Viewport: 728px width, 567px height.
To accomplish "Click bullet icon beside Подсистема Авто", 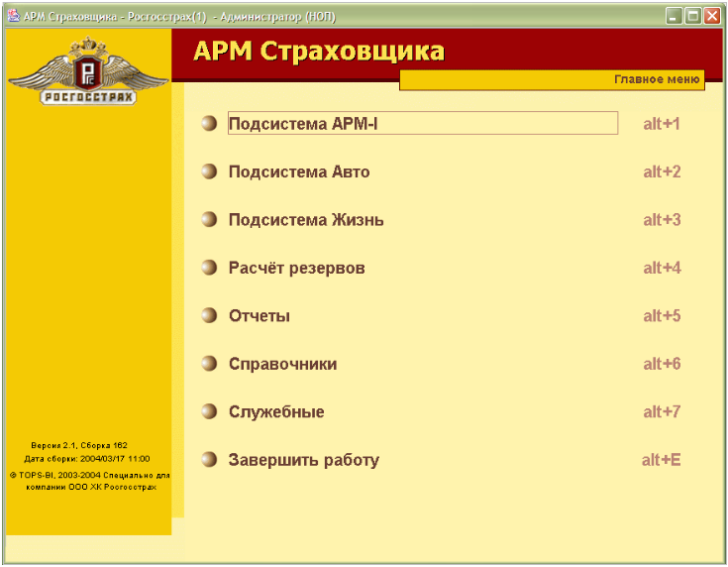I will [x=209, y=171].
